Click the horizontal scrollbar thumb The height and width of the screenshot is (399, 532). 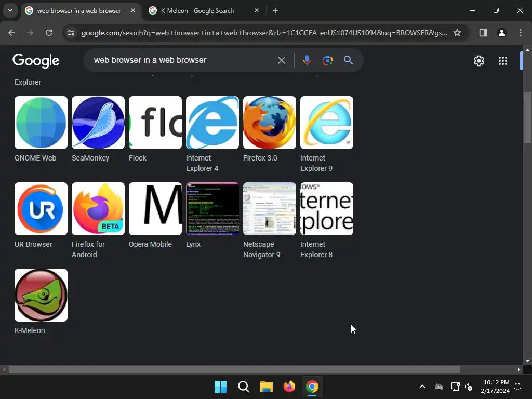point(234,369)
